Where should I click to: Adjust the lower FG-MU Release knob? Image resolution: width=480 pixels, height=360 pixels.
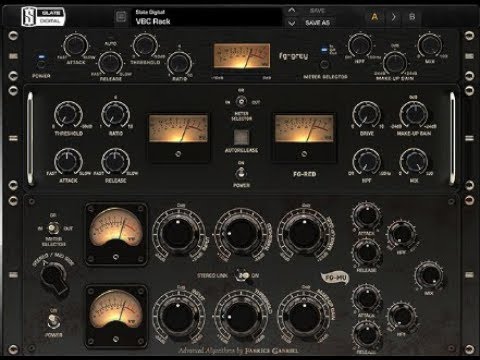(366, 334)
